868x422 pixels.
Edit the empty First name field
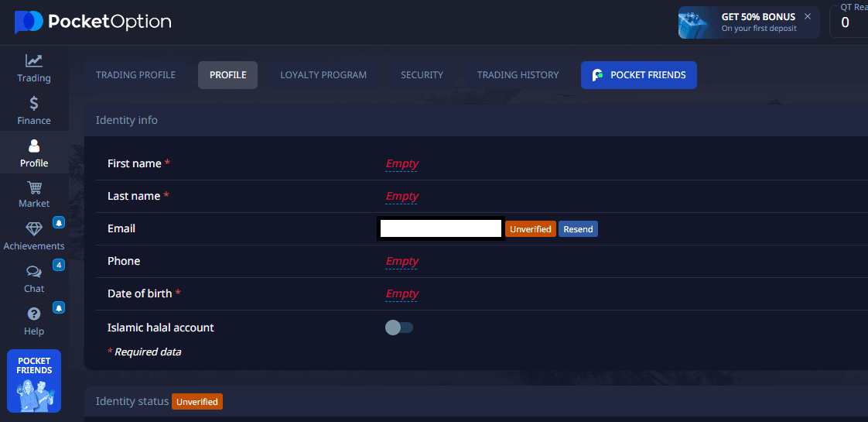(x=402, y=164)
